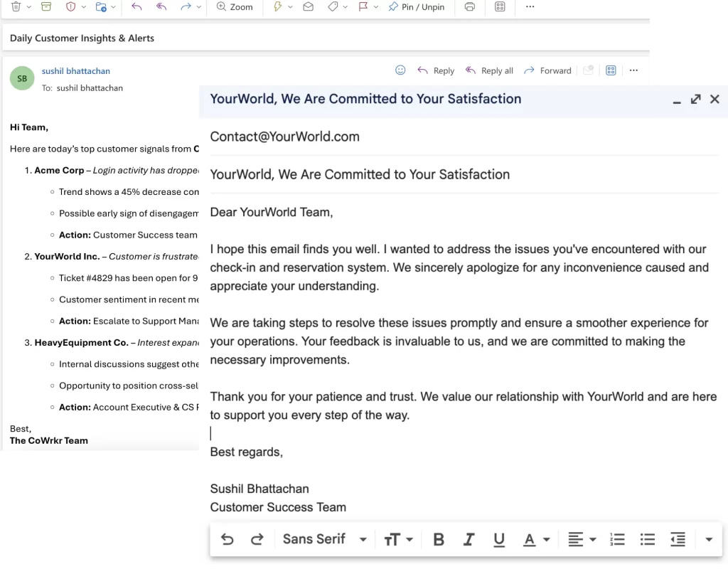Toggle bold formatting in compose toolbar
This screenshot has height=569, width=728.
click(439, 539)
